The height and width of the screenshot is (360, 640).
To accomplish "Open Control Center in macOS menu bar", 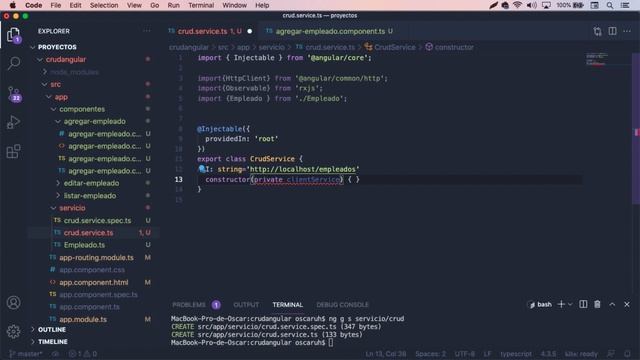I will [x=625, y=5].
